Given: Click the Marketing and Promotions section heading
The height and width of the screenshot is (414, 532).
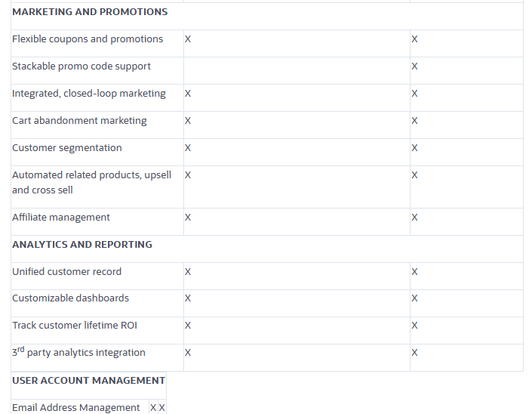Looking at the screenshot, I should click(x=90, y=12).
